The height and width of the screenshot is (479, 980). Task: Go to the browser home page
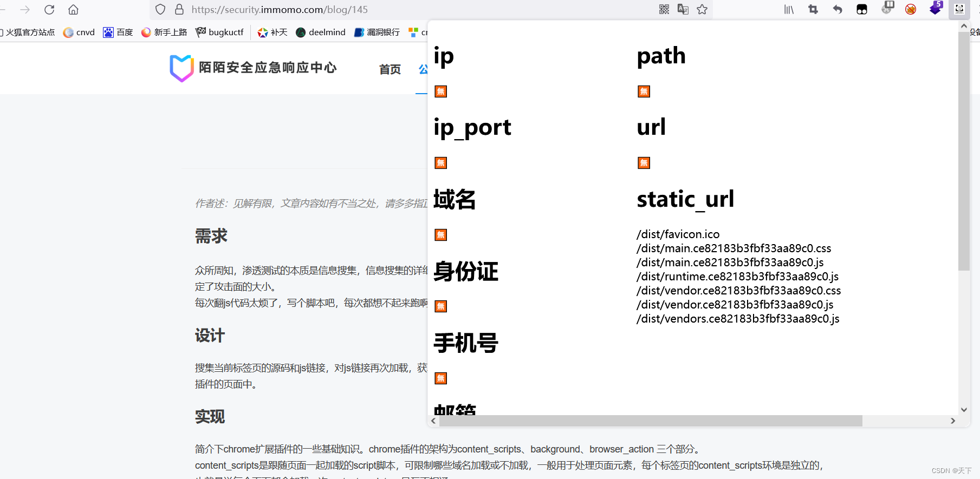click(x=74, y=10)
